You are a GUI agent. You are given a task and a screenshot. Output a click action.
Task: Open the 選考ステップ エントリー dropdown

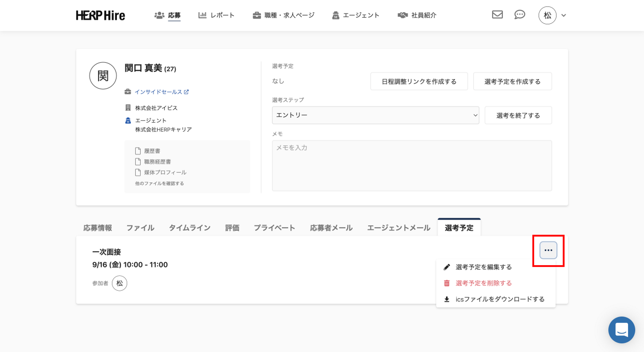pos(375,115)
